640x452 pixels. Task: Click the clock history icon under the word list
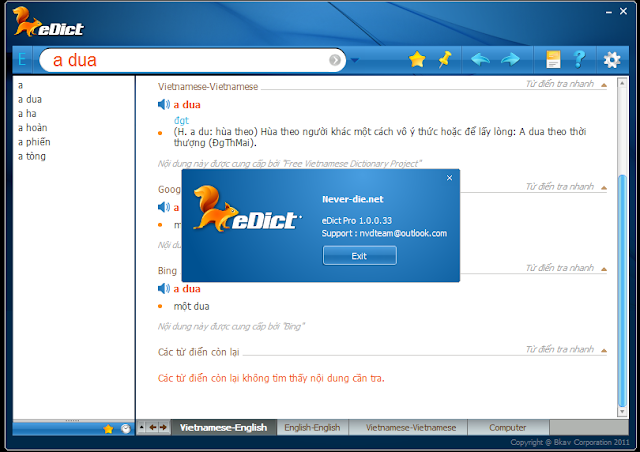126,429
